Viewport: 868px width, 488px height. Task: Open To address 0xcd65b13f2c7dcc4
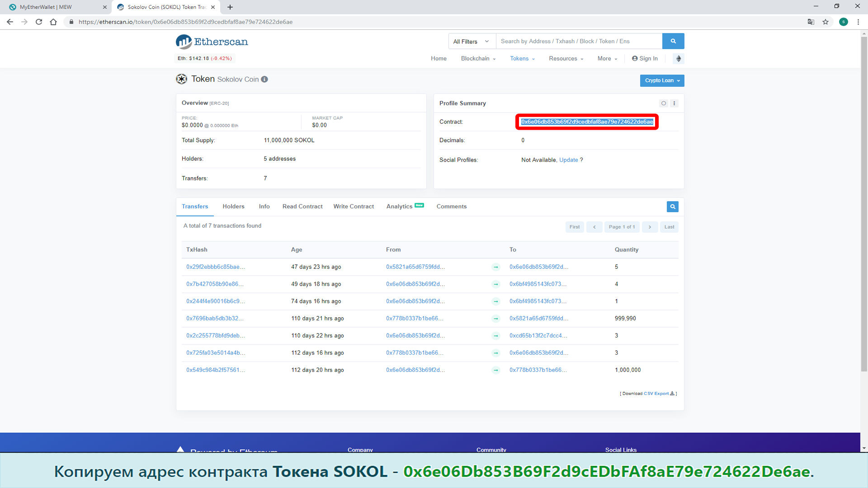(x=538, y=336)
